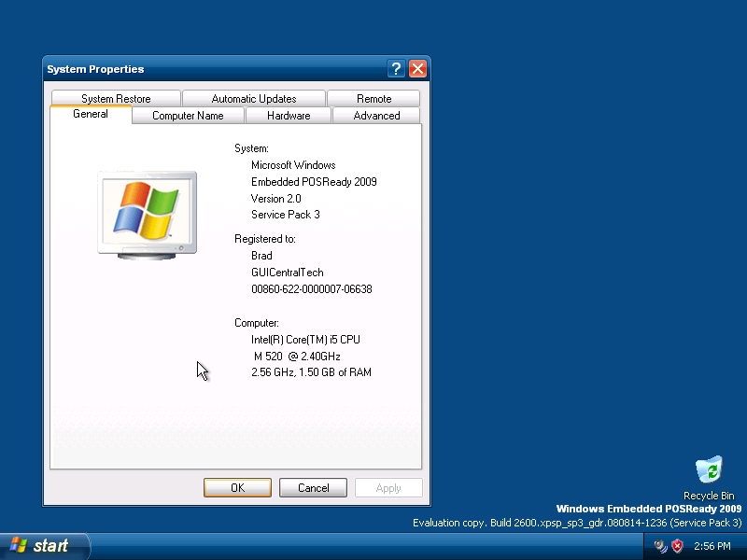The height and width of the screenshot is (560, 747).
Task: Confirm with the OK button
Action: [x=237, y=487]
